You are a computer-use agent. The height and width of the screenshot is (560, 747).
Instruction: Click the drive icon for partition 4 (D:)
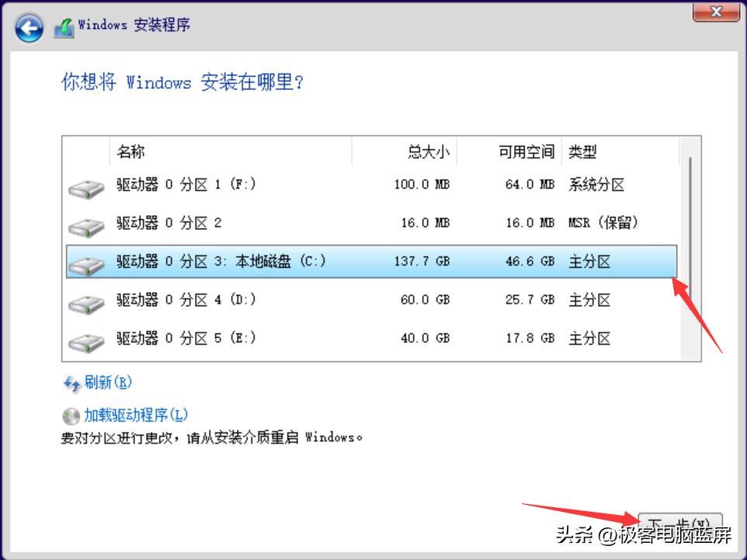click(x=86, y=304)
